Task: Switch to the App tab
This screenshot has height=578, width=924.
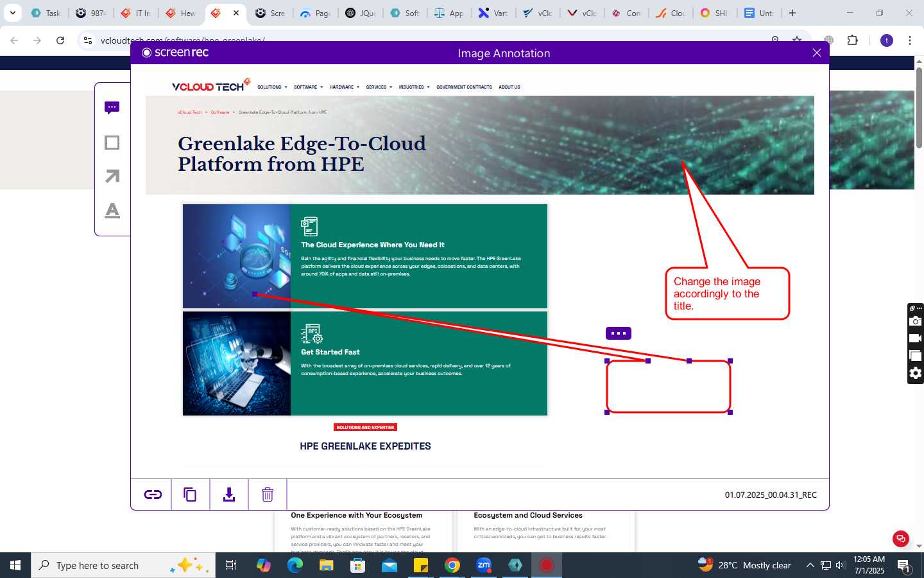Action: 449,13
